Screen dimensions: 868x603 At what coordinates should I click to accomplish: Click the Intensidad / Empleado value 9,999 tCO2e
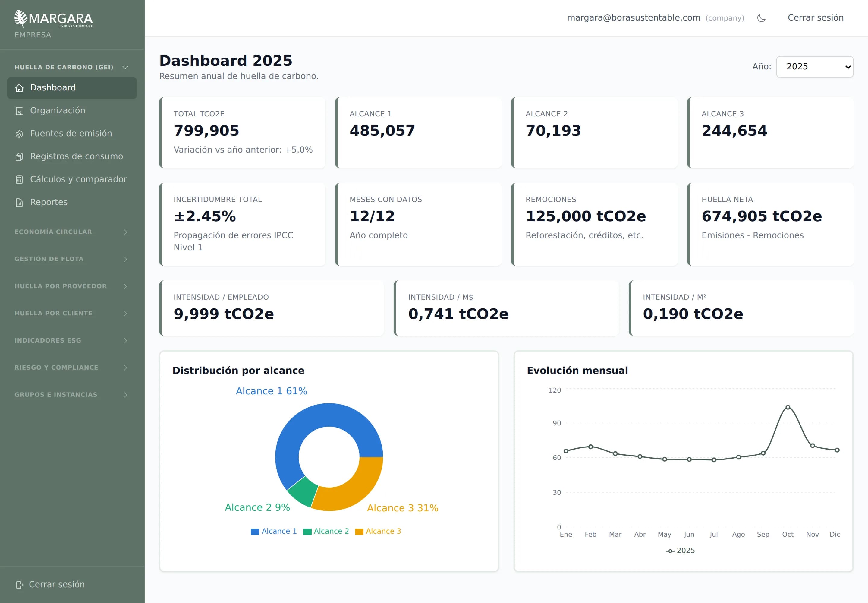tap(224, 314)
